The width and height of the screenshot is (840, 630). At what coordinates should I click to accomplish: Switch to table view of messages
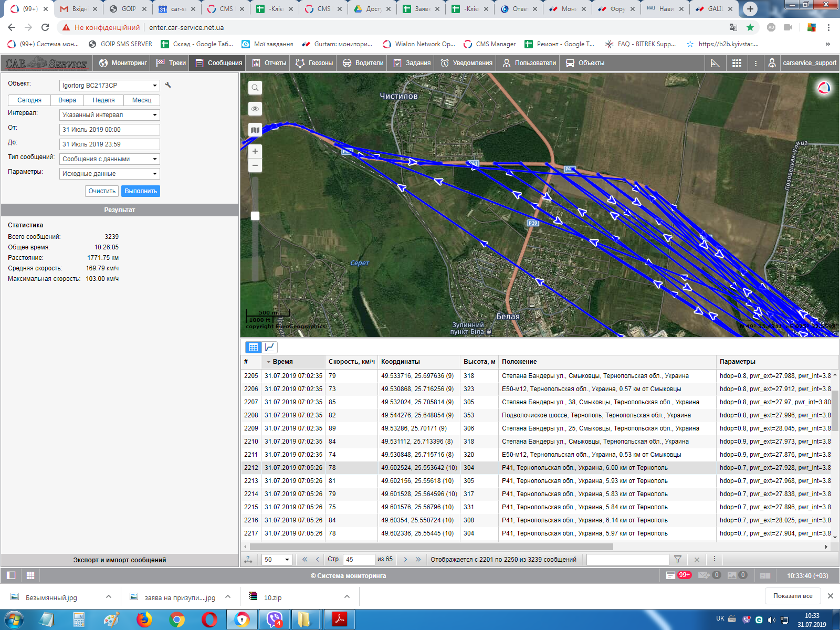[x=253, y=347]
